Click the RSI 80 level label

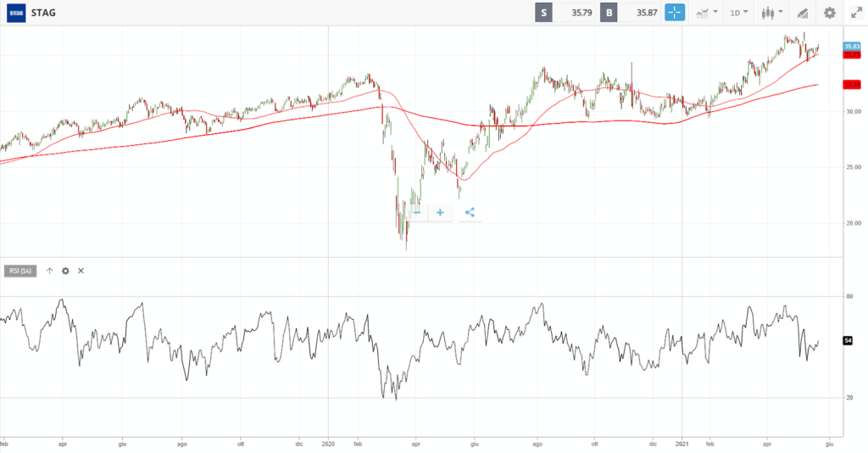[849, 296]
